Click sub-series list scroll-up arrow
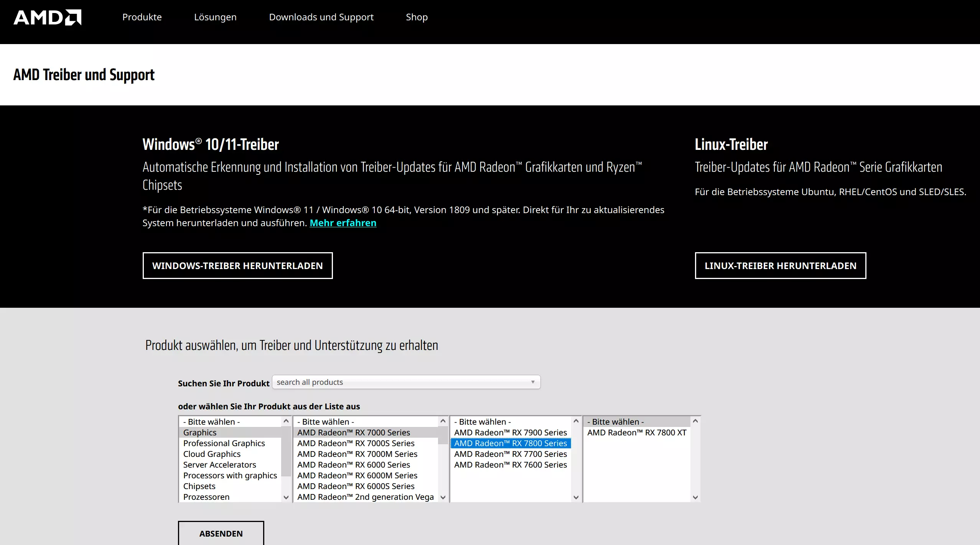Viewport: 980px width, 545px height. (x=576, y=421)
